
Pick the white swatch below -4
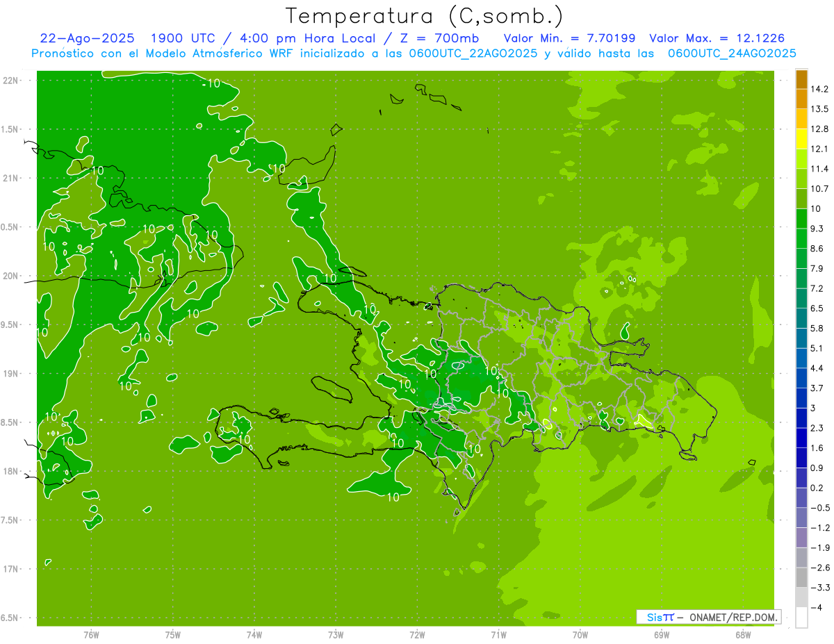(801, 618)
